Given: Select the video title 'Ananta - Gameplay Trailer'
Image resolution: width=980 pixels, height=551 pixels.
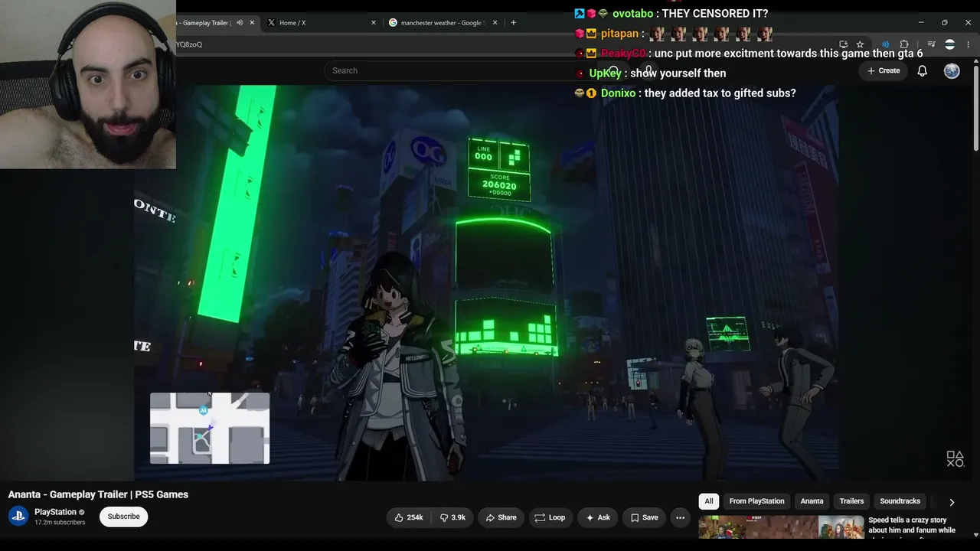Looking at the screenshot, I should coord(98,494).
